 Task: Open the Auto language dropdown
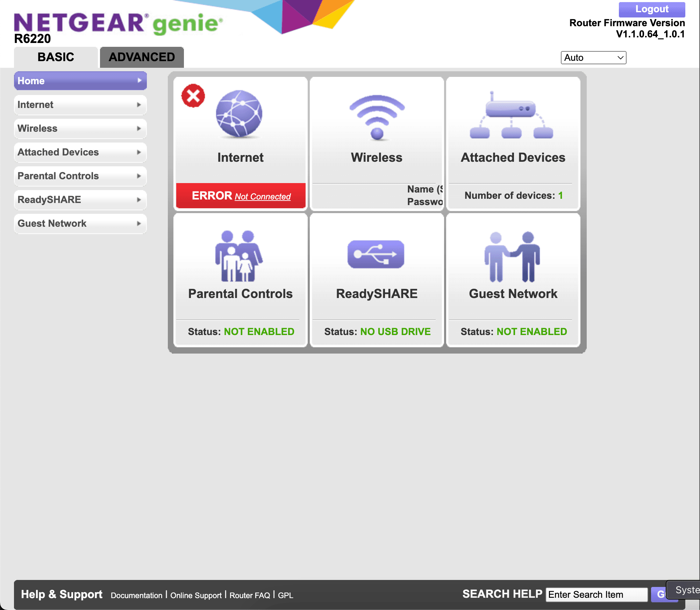[593, 58]
